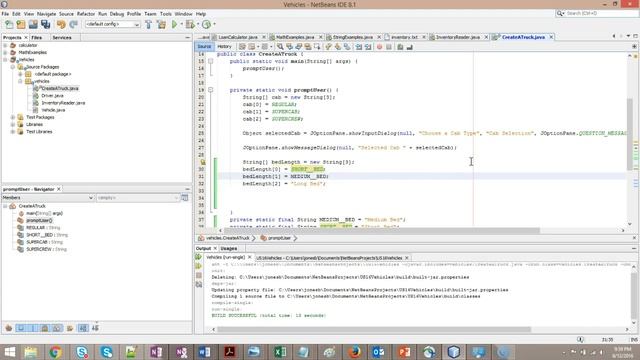Open Navigator filter combo box
Image resolution: width=640 pixels, height=360 pixels.
[x=138, y=198]
